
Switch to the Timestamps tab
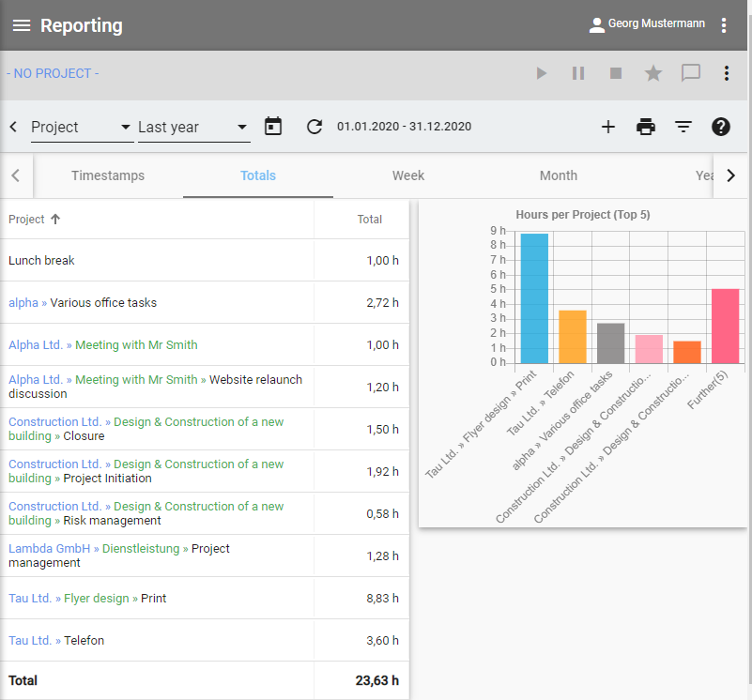pos(108,175)
